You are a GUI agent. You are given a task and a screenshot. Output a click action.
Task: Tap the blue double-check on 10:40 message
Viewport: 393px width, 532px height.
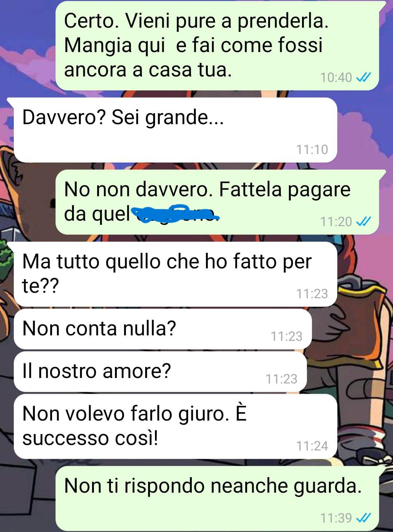click(x=363, y=77)
